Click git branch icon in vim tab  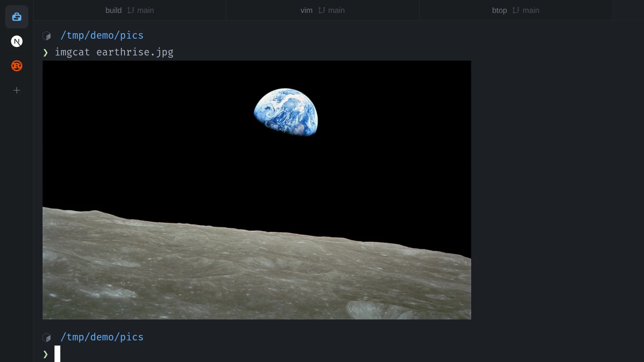(322, 10)
